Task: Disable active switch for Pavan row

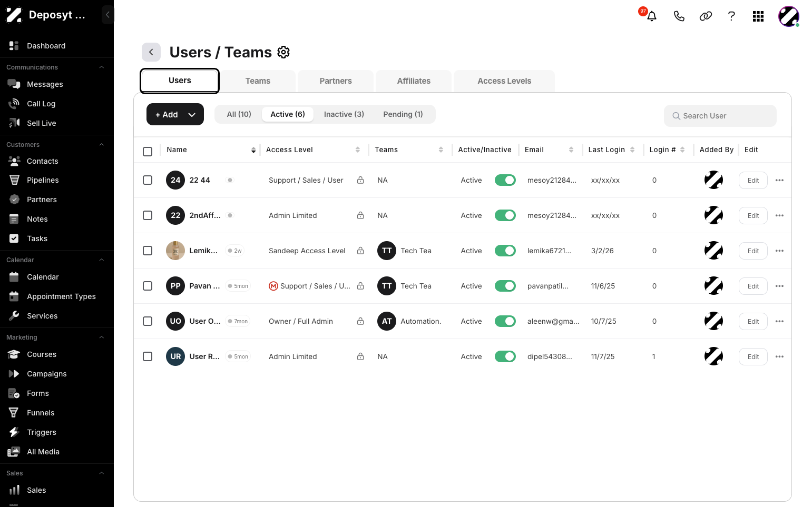Action: pos(505,286)
